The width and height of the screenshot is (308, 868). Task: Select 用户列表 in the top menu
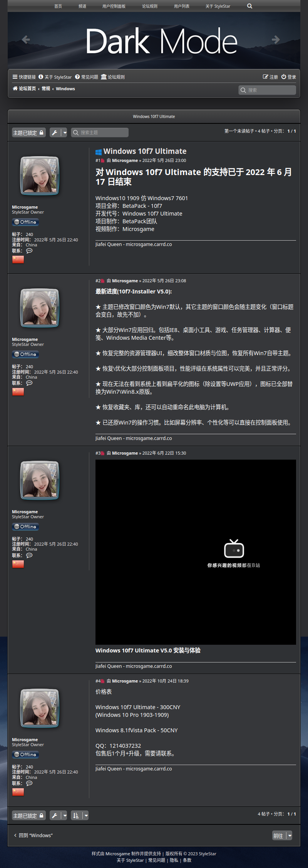pyautogui.click(x=182, y=6)
